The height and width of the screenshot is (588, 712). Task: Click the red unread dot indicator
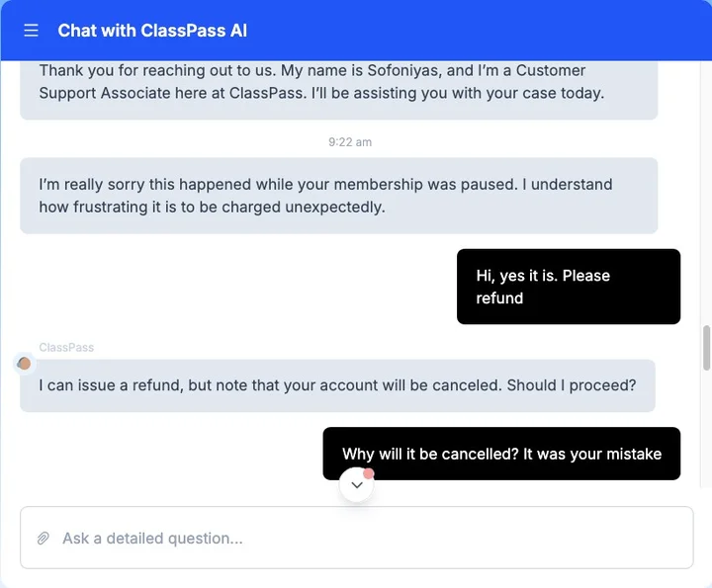coord(368,474)
